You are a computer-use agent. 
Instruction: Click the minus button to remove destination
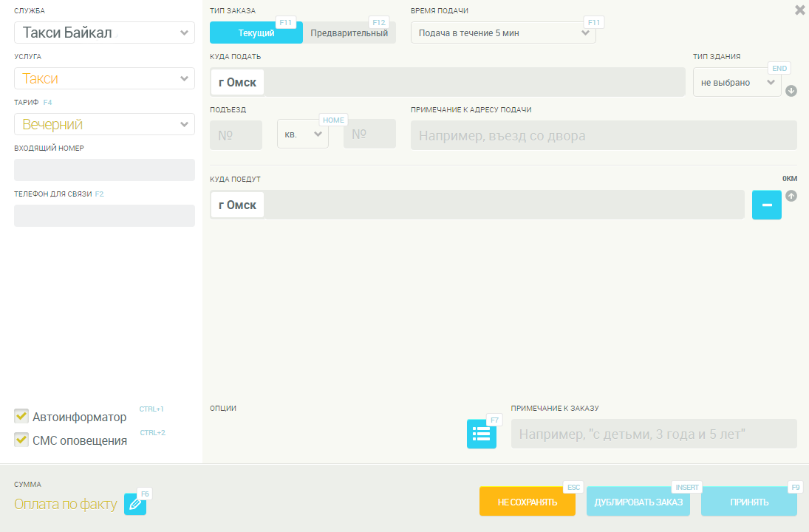pos(766,205)
